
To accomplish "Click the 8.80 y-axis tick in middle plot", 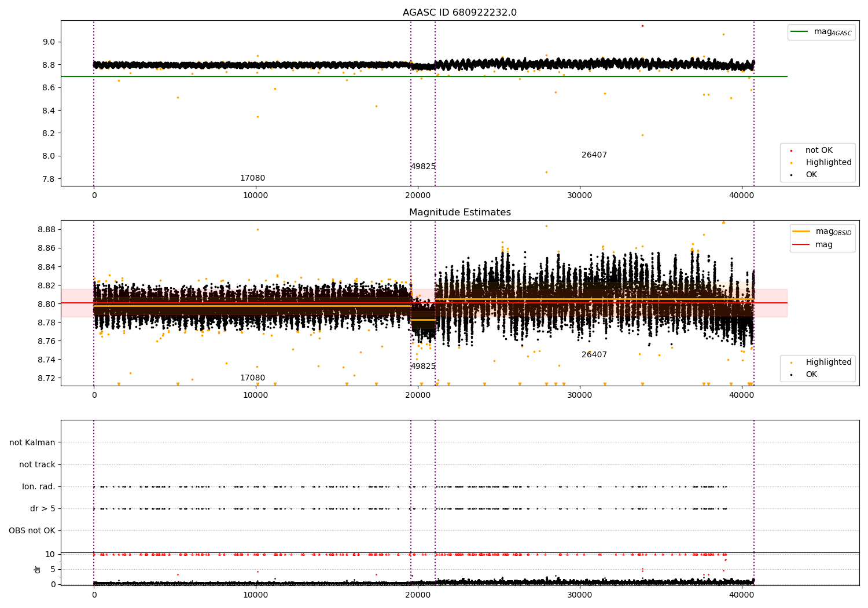I will tap(46, 304).
